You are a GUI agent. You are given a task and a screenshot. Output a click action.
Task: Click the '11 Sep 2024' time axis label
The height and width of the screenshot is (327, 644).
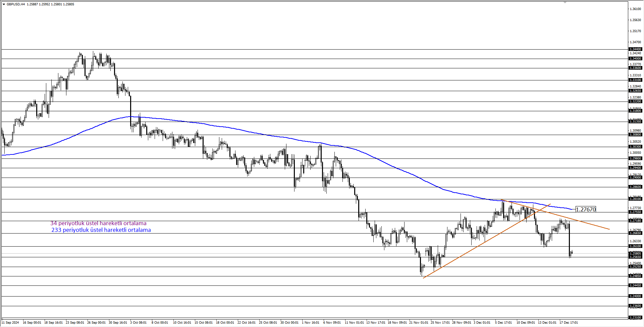[x=10, y=323]
